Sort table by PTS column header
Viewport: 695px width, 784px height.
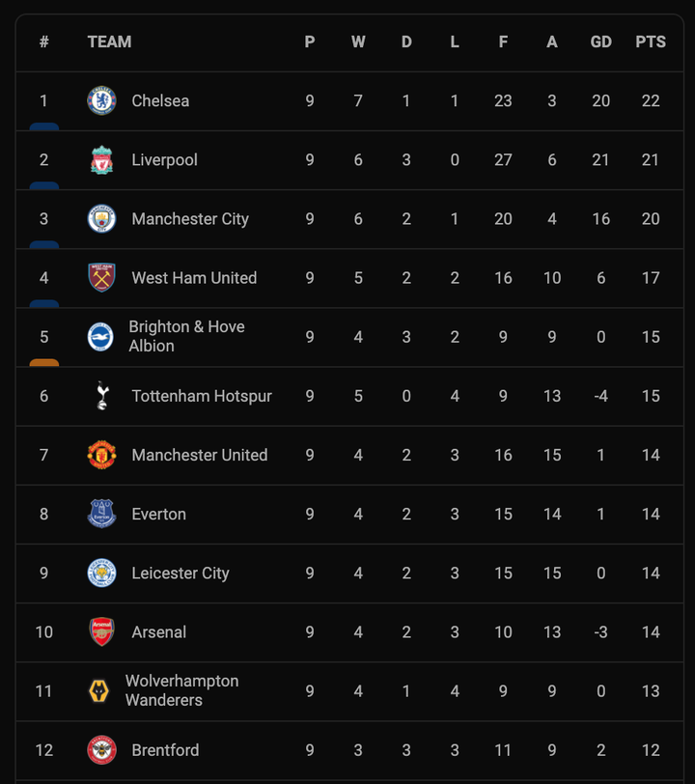[x=651, y=42]
